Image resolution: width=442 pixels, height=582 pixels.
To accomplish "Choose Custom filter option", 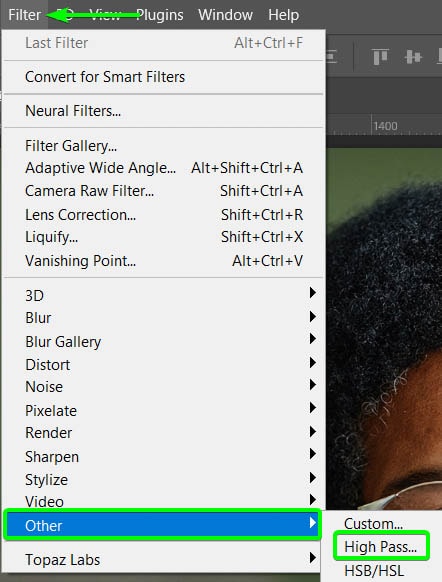I will coord(373,523).
